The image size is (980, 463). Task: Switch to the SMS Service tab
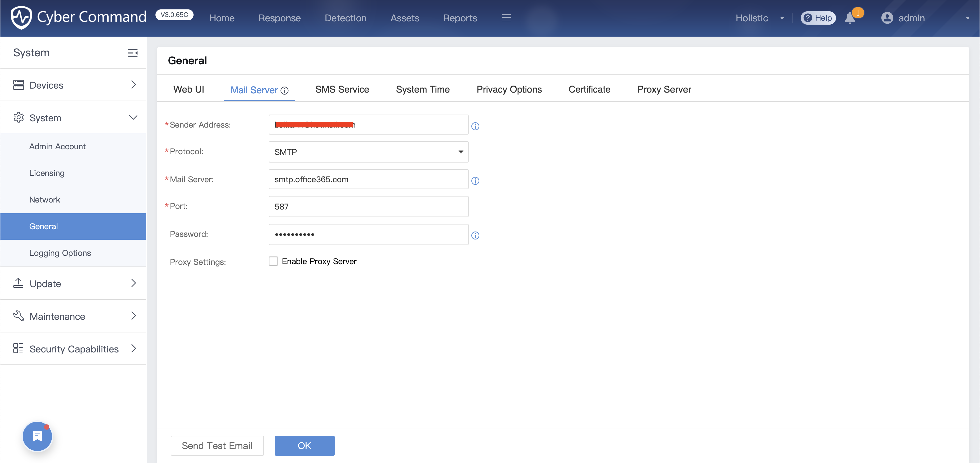pyautogui.click(x=342, y=89)
